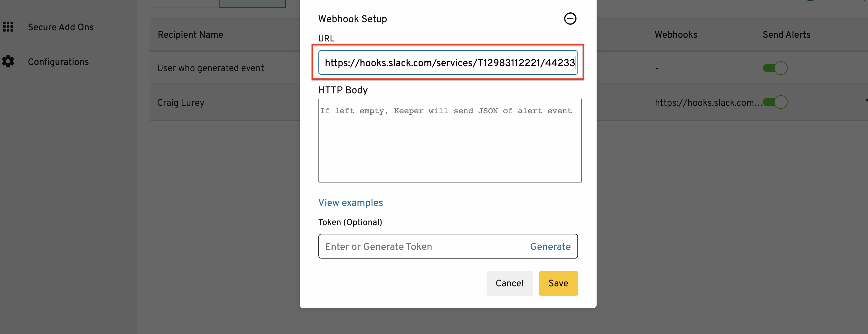The height and width of the screenshot is (334, 868).
Task: Toggle Send Alerts for User who generated event
Action: (x=775, y=68)
